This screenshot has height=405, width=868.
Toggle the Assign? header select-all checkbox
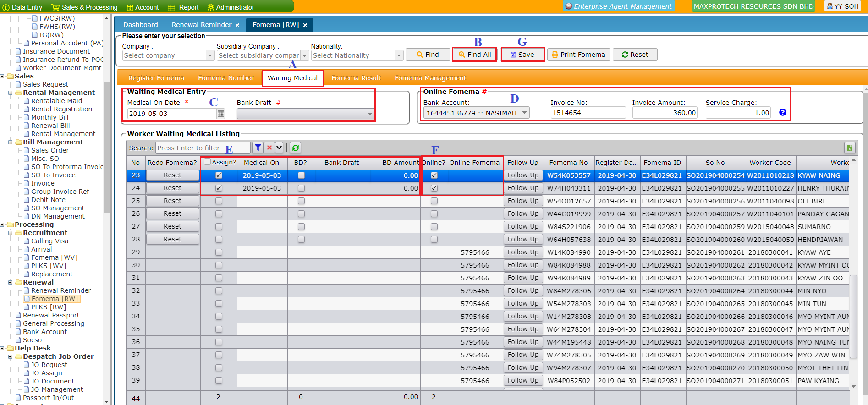207,162
